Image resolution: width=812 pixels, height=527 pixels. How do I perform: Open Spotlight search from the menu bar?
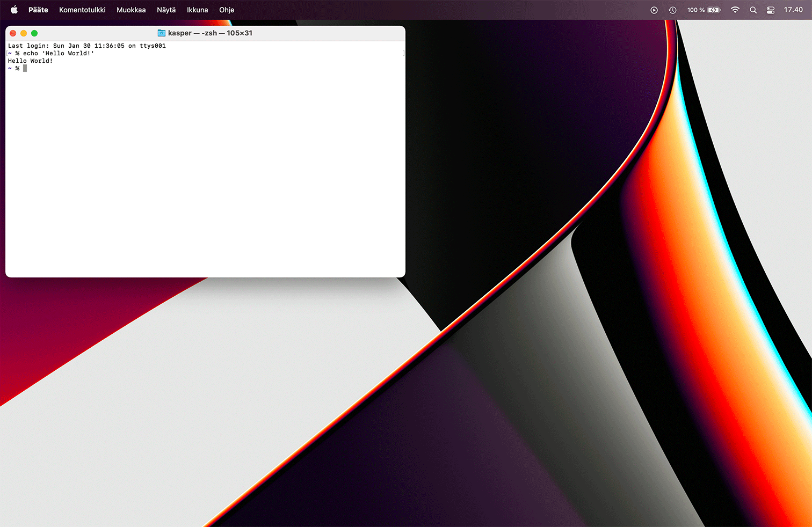pos(753,10)
